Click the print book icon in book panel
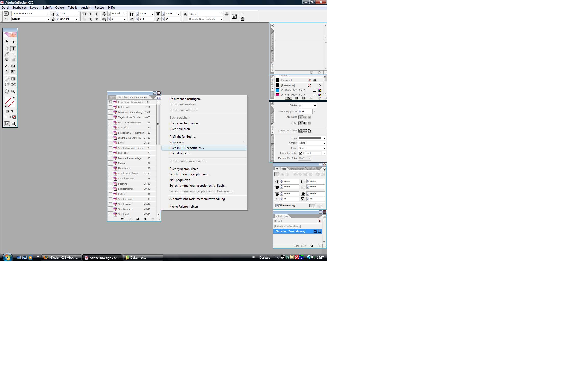The width and height of the screenshot is (588, 383). [138, 219]
